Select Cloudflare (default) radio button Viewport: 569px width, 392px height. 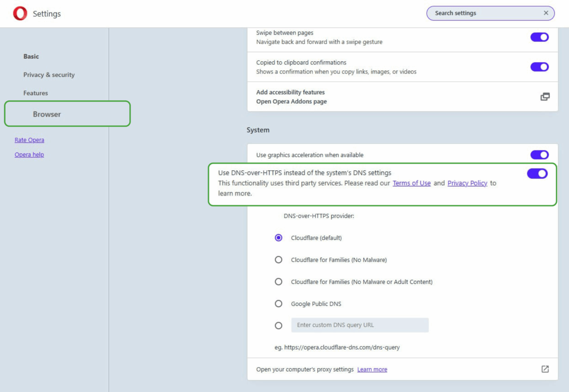[279, 238]
